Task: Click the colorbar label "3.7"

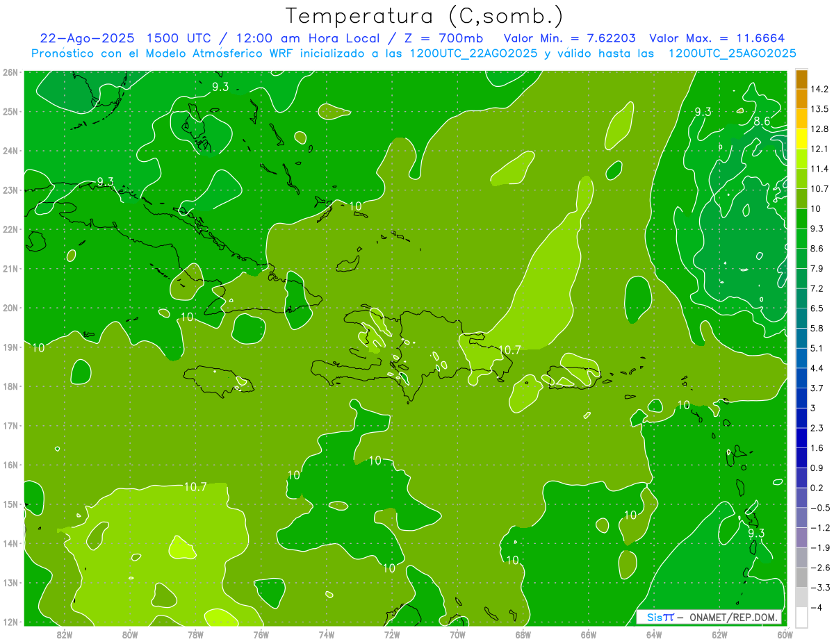Action: [817, 388]
